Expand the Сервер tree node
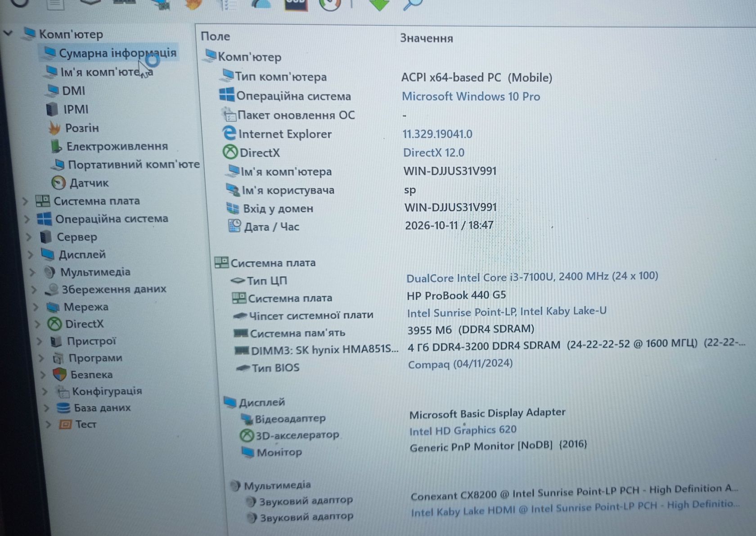The width and height of the screenshot is (756, 536). [29, 237]
